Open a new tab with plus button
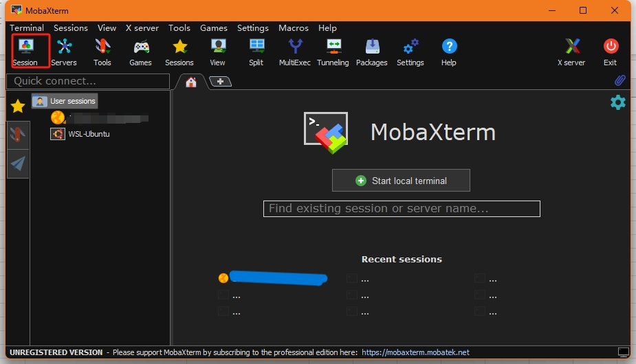 (220, 82)
